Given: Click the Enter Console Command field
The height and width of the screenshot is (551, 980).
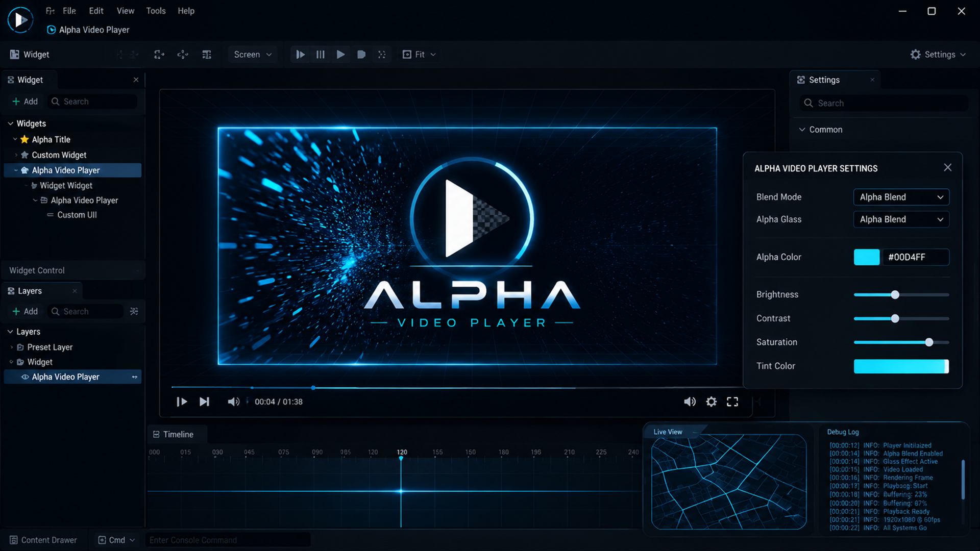Looking at the screenshot, I should coord(228,540).
